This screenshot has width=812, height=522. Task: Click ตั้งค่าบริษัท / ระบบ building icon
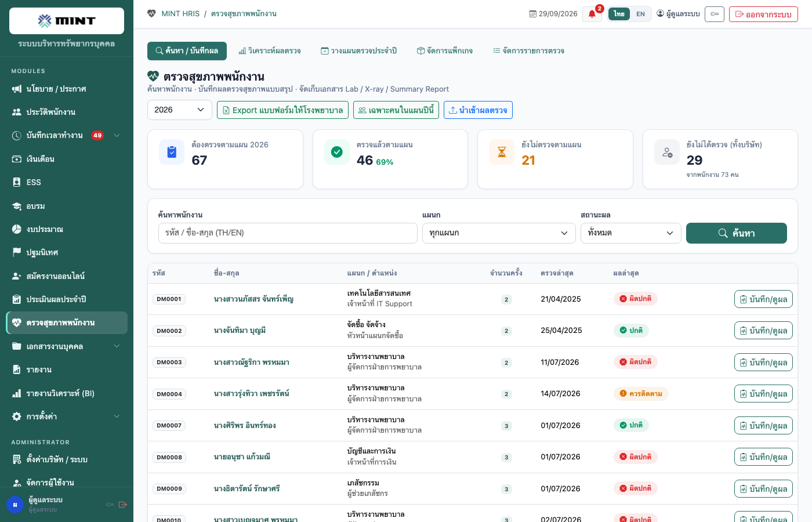[17, 459]
